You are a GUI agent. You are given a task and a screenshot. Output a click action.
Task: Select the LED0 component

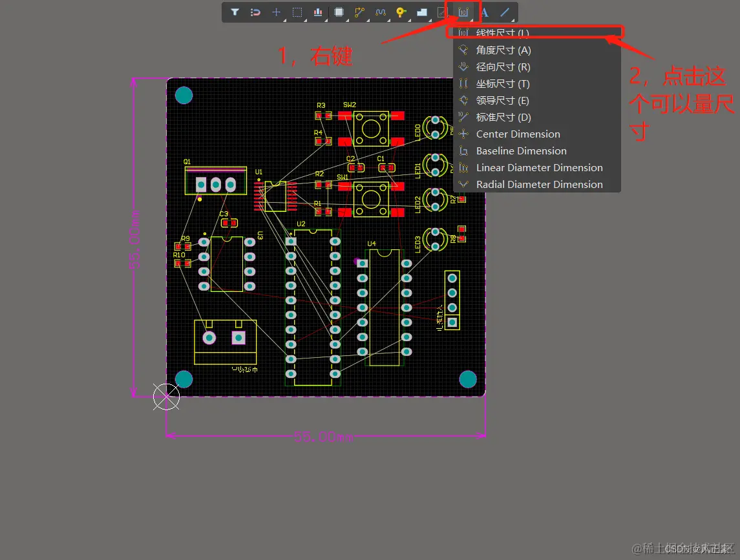(435, 128)
